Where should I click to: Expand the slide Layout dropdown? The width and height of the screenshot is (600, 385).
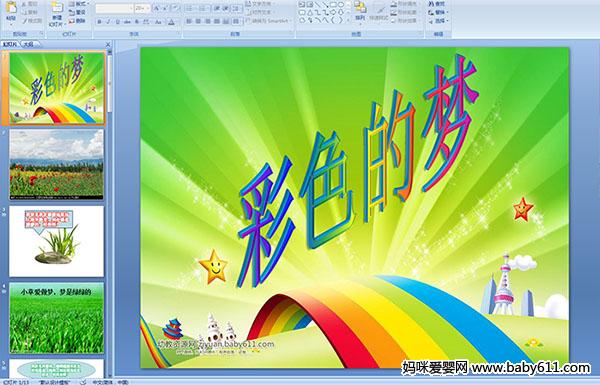78,4
